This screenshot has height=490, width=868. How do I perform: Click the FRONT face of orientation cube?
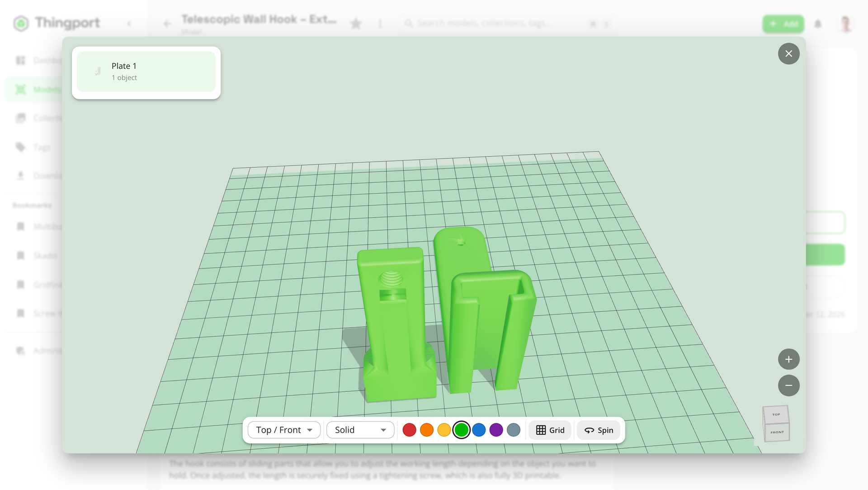tap(777, 432)
